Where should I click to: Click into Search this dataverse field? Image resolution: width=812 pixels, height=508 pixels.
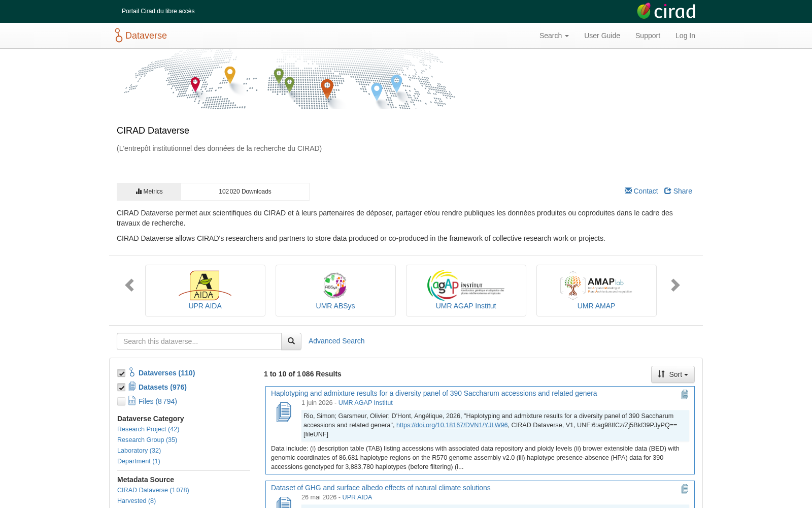[199, 341]
